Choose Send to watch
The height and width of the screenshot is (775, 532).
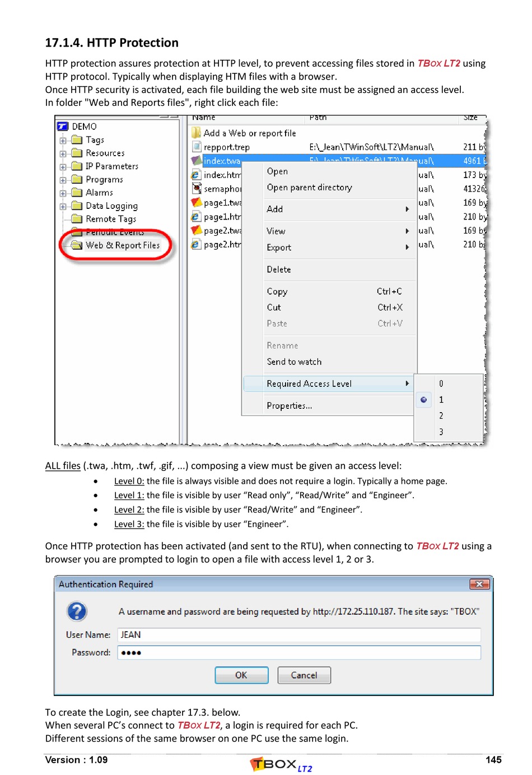point(294,362)
